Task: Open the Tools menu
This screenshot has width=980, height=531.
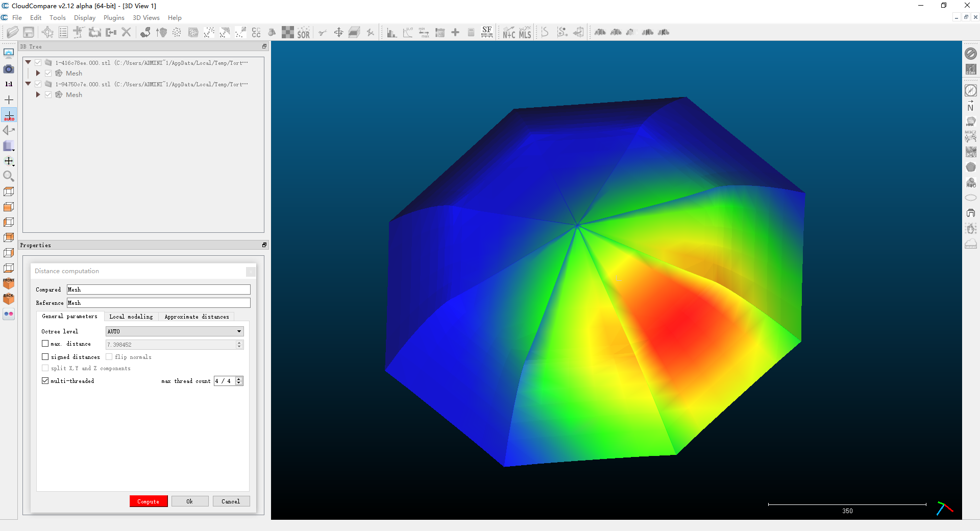Action: tap(58, 18)
